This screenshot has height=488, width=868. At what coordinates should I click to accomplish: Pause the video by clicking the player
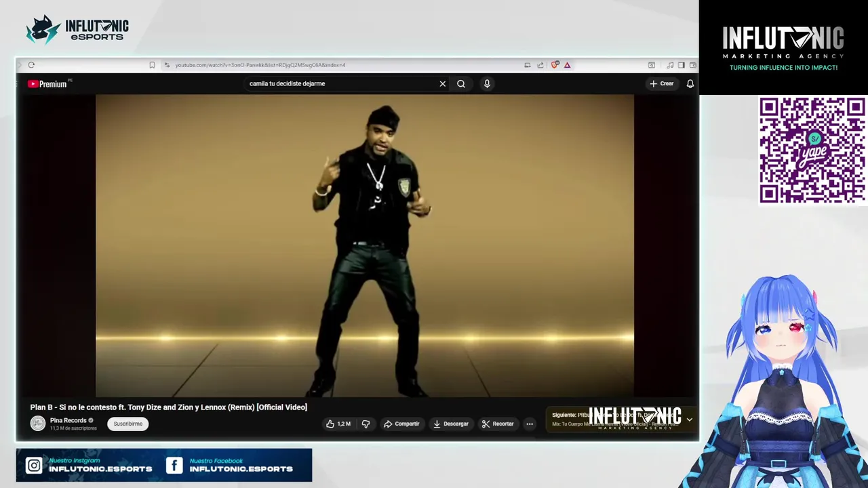click(365, 245)
